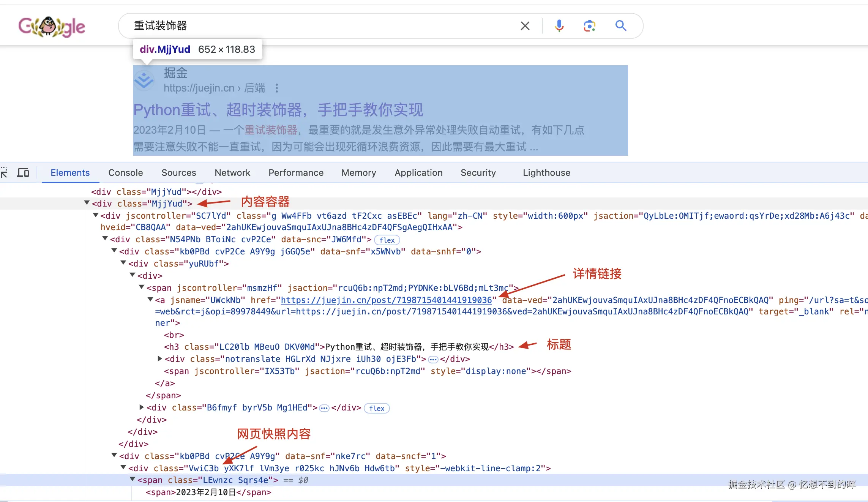The height and width of the screenshot is (502, 868).
Task: Click the flex badge next to N54PNb div
Action: pos(387,240)
